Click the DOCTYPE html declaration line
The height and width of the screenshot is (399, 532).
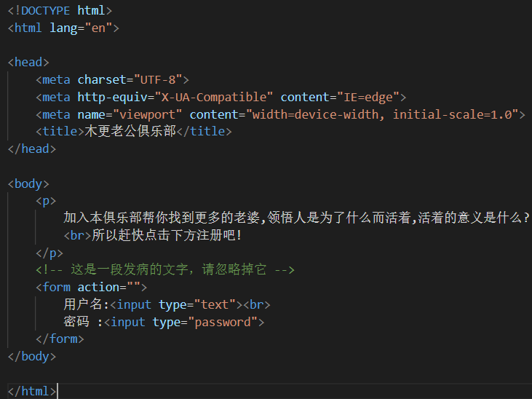(60, 10)
